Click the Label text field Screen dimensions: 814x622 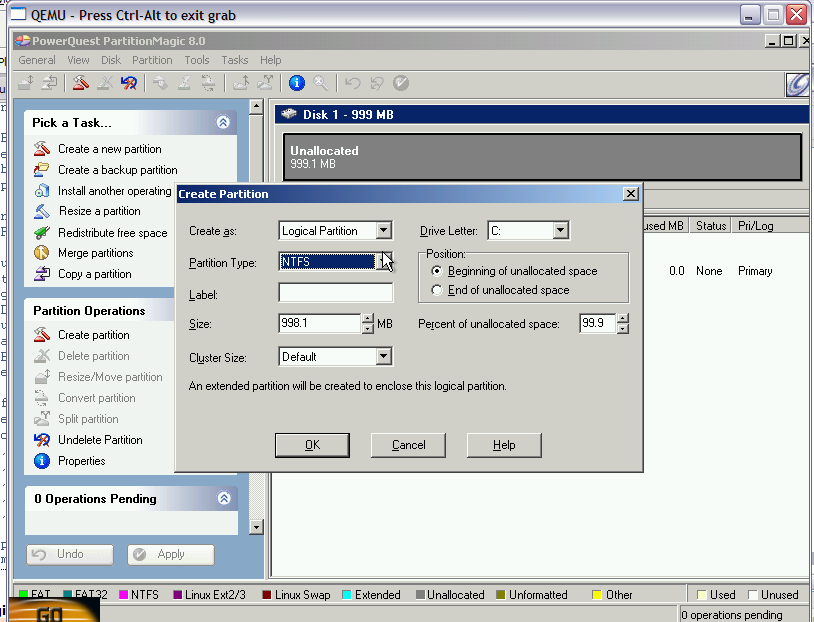335,293
